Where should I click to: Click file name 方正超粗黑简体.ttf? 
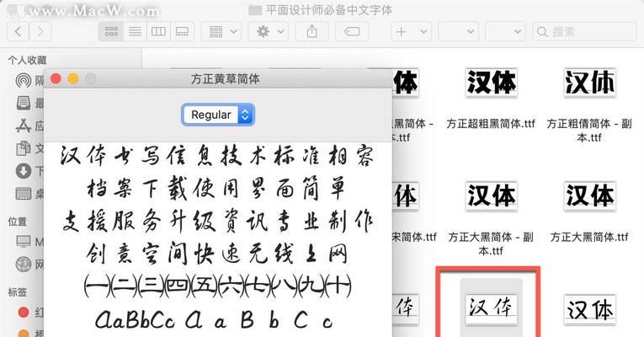[491, 124]
